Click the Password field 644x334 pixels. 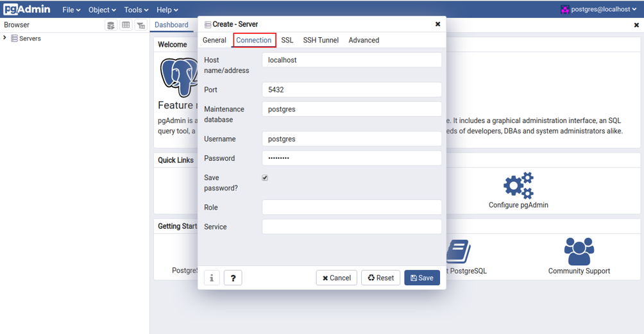pyautogui.click(x=352, y=158)
